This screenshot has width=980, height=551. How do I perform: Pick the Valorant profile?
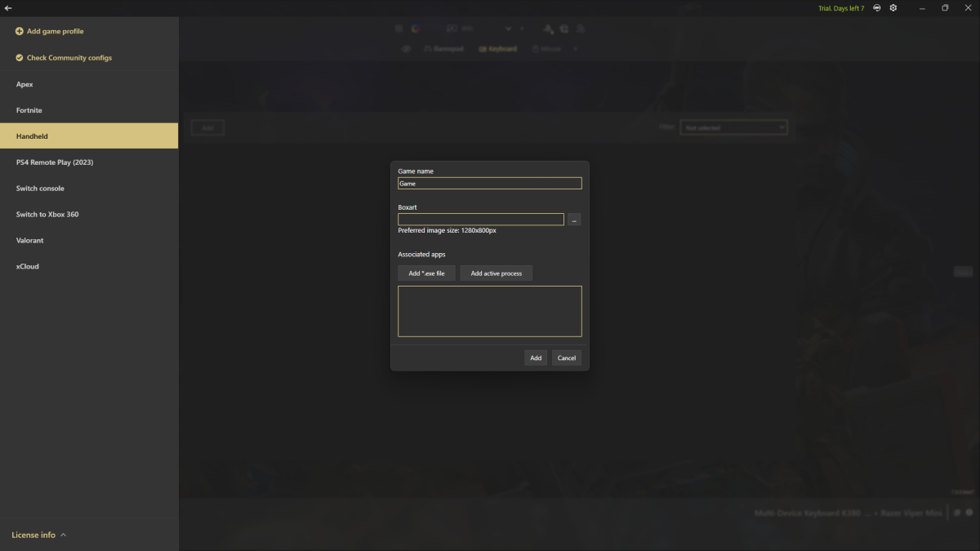point(30,241)
